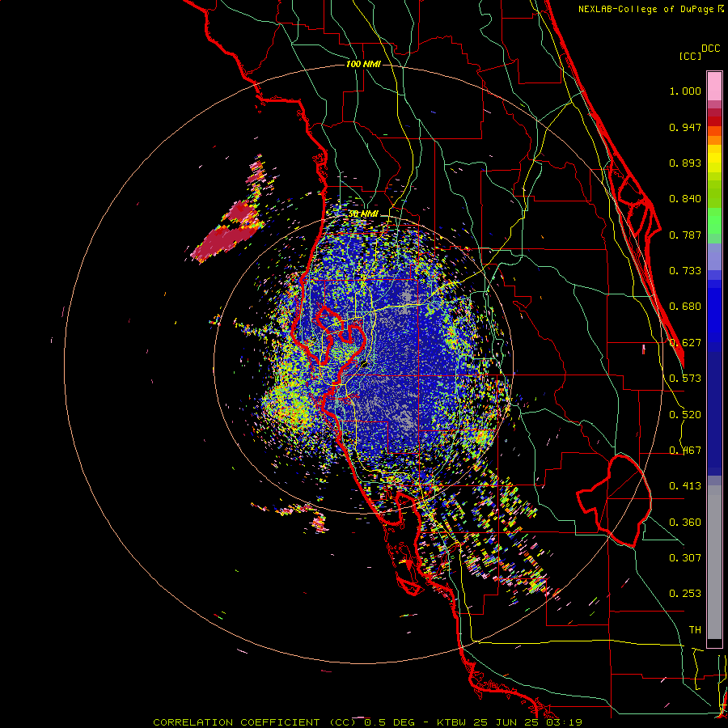Select the 0.467 scale value
The width and height of the screenshot is (728, 728).
(x=685, y=451)
